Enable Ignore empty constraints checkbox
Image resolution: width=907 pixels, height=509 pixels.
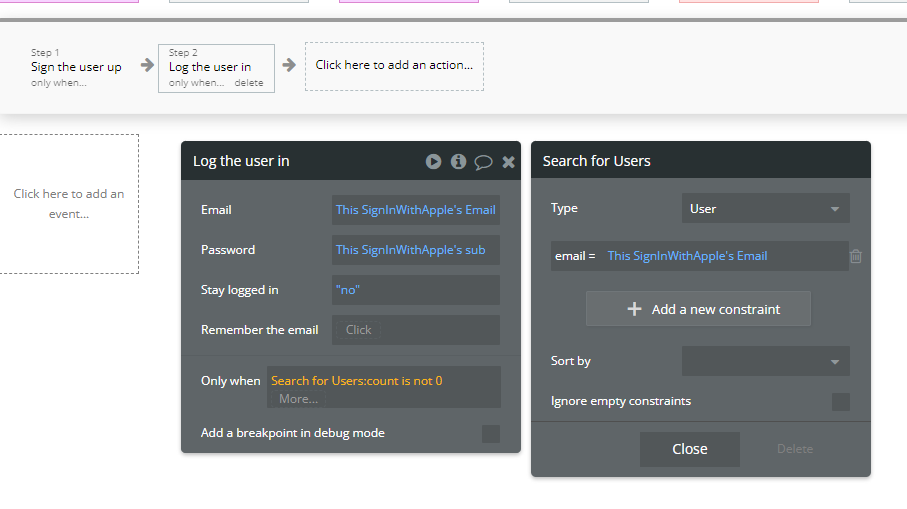(841, 402)
